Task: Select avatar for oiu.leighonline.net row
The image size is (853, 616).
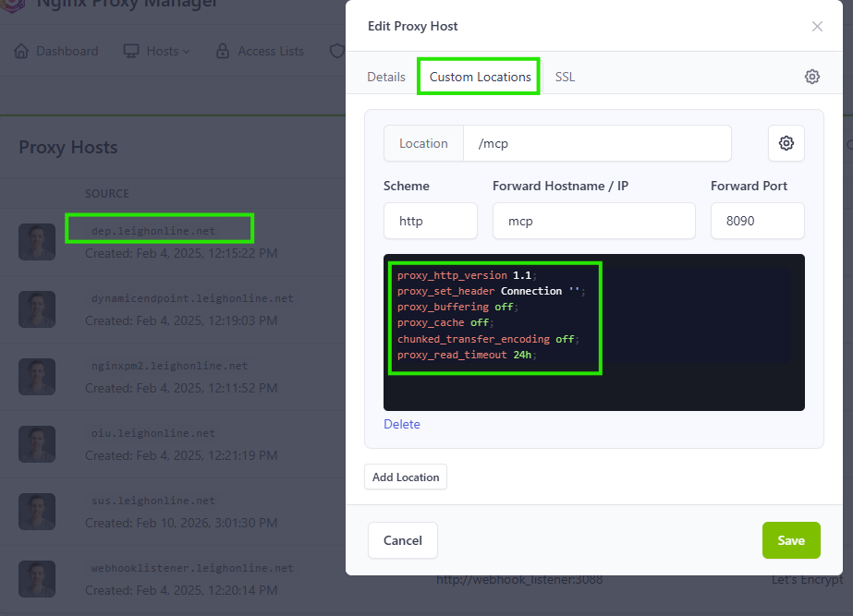Action: click(x=37, y=444)
